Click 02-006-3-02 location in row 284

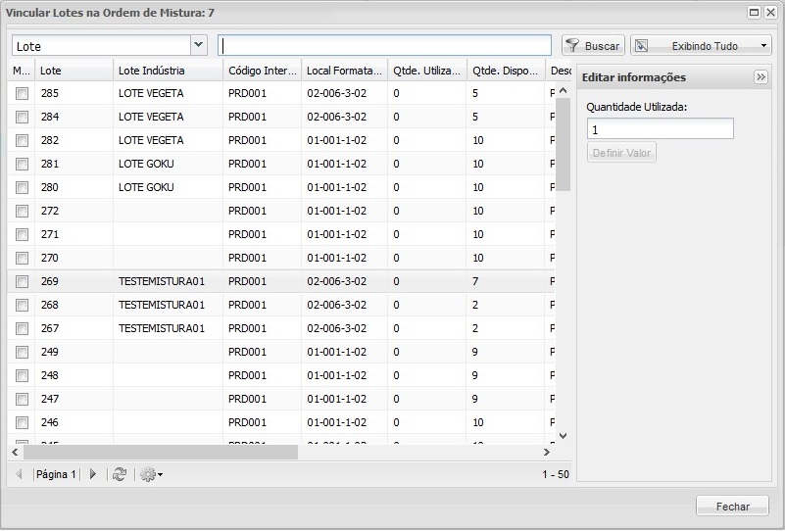[336, 117]
